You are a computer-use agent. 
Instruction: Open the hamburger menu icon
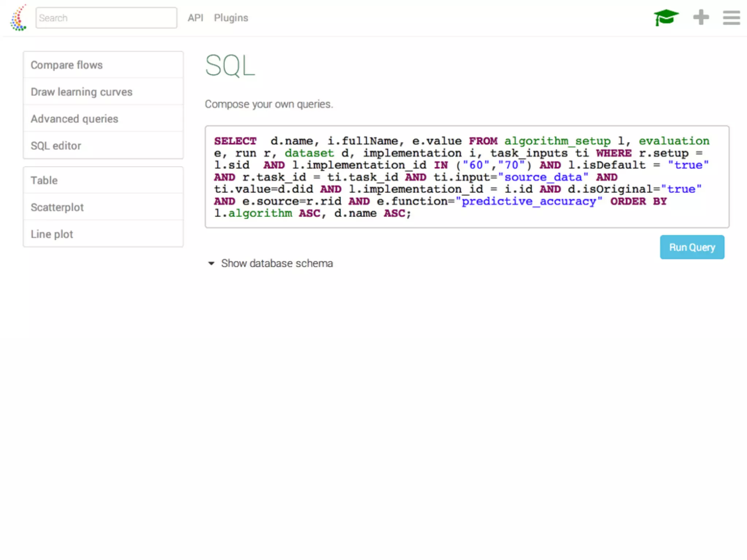[x=731, y=17]
